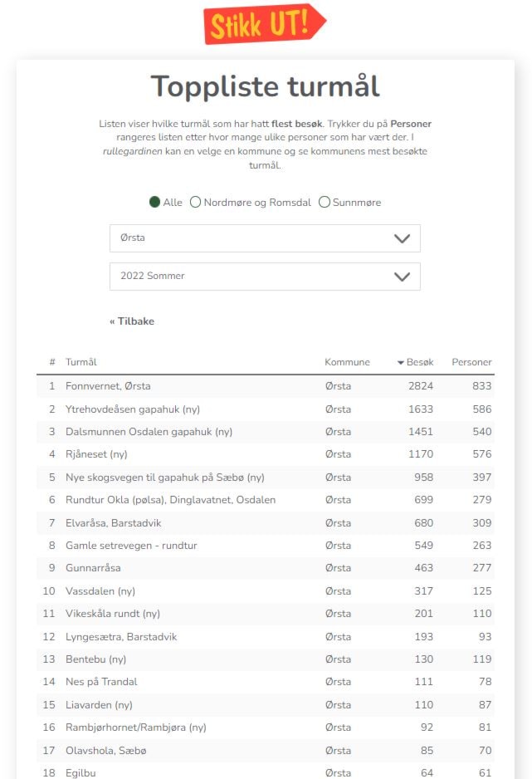
Task: Click the Turmål column header
Action: pyautogui.click(x=81, y=362)
